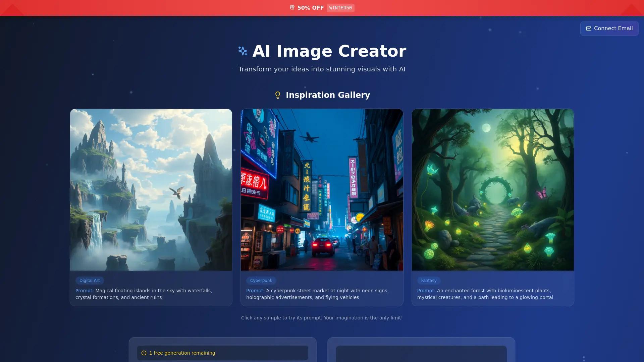Click the lightbulb icon next to Inspiration Gallery
This screenshot has width=644, height=362.
tap(277, 95)
